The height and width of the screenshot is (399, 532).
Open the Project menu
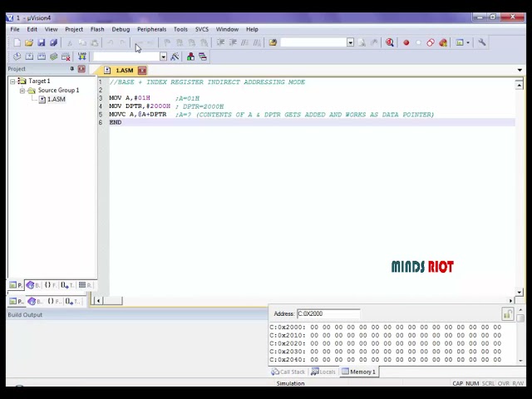[74, 29]
